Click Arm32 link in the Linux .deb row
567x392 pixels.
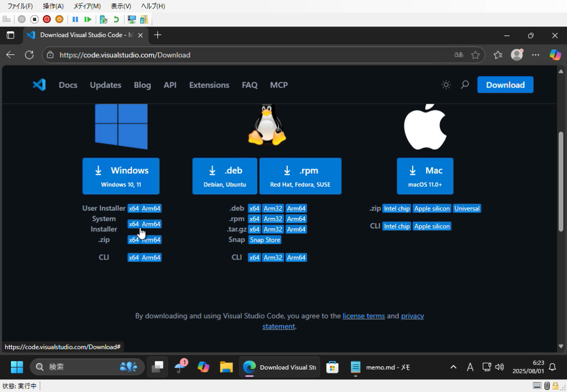click(x=273, y=209)
